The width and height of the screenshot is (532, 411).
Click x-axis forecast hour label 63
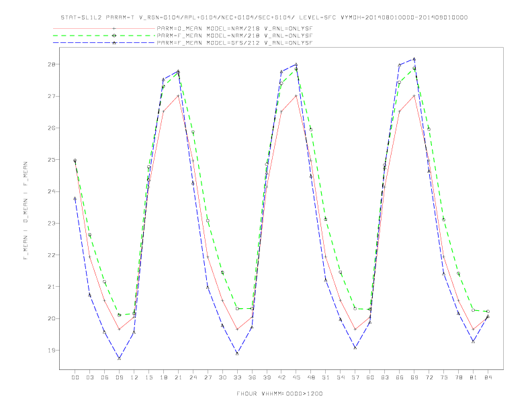[385, 377]
